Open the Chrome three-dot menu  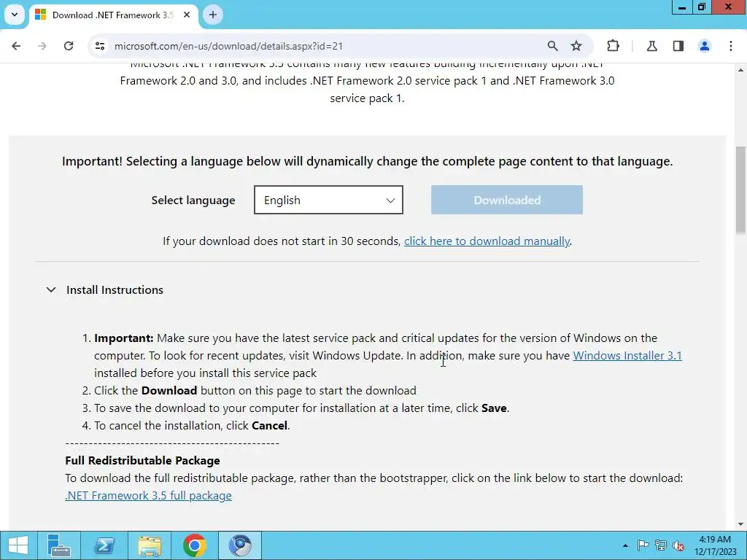731,46
